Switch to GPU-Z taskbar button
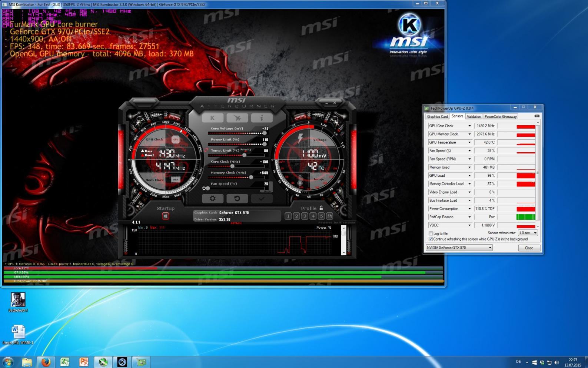Screen dimensions: 588x368 pos(141,362)
